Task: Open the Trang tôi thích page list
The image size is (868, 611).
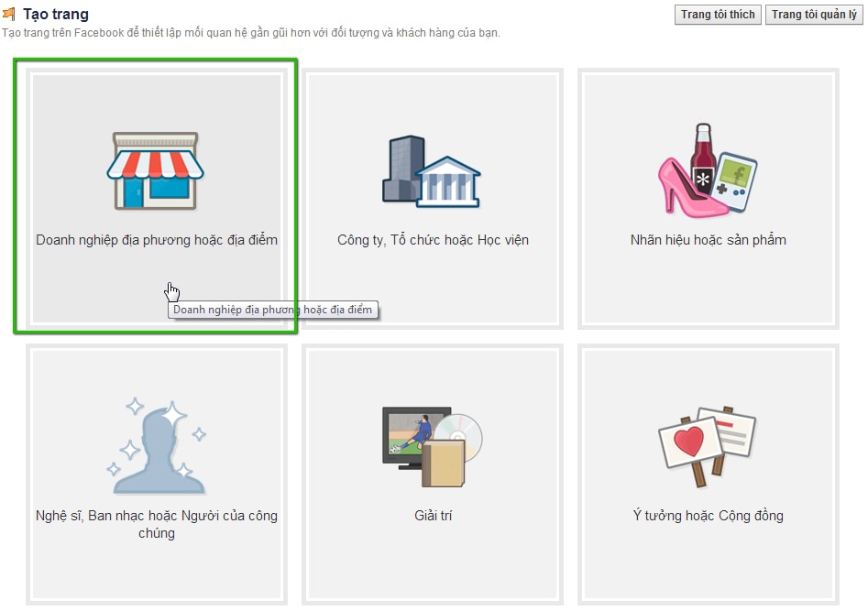Action: [718, 15]
